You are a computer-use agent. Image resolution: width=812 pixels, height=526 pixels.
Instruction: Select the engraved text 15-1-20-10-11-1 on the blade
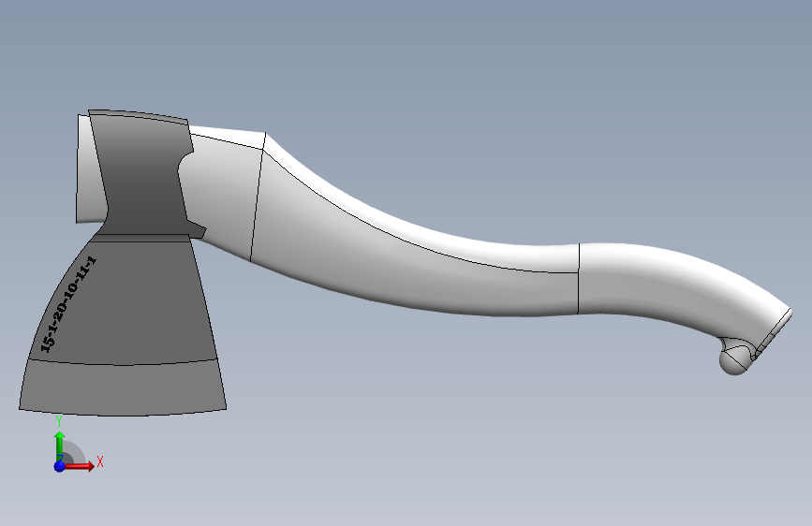pos(68,304)
